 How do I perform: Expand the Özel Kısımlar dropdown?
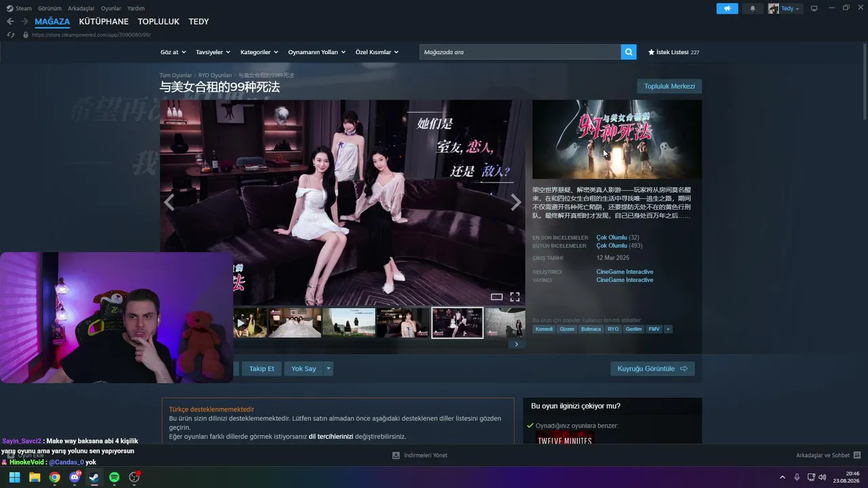[377, 52]
